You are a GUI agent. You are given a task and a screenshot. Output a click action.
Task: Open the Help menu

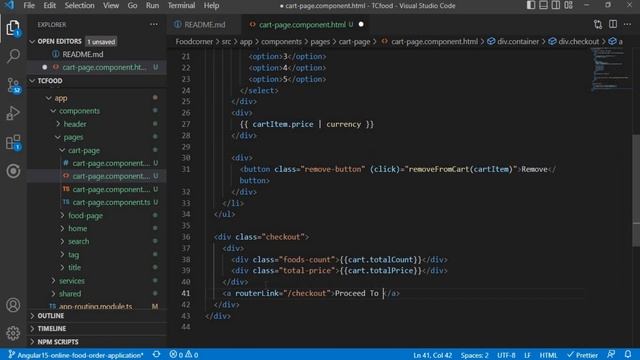[211, 5]
